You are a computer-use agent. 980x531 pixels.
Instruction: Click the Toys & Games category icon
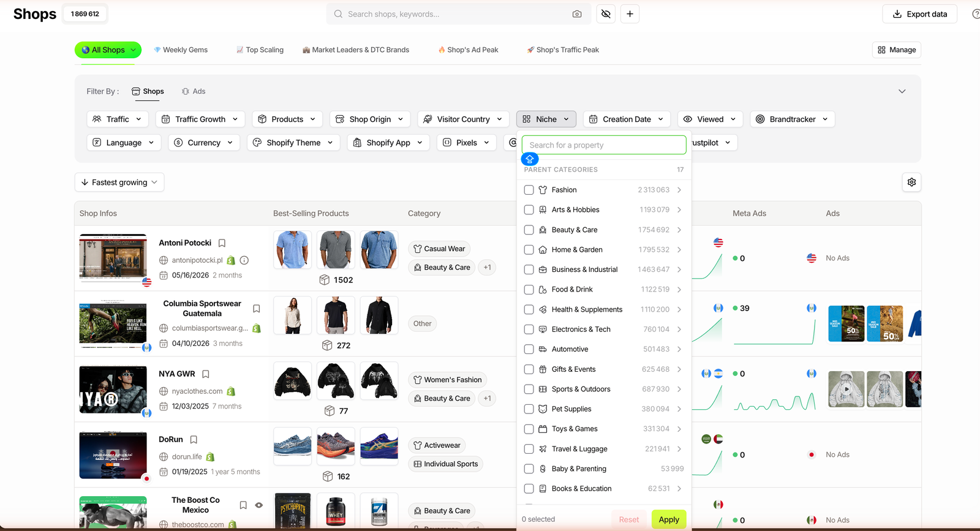coord(543,429)
